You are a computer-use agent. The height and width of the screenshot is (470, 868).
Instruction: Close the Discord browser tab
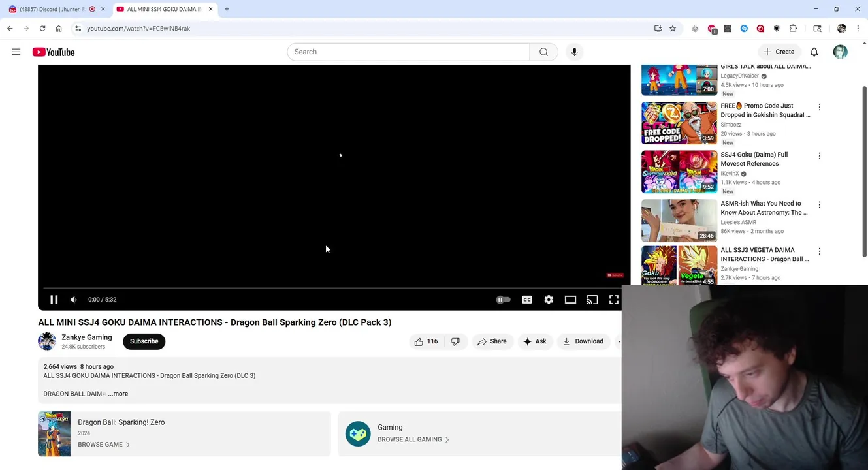point(103,9)
